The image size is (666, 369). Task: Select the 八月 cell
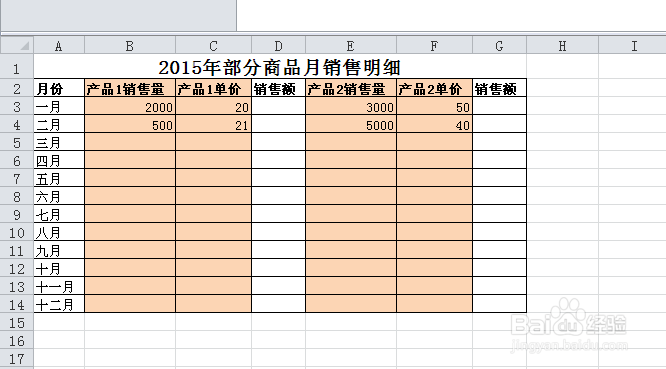pos(59,232)
